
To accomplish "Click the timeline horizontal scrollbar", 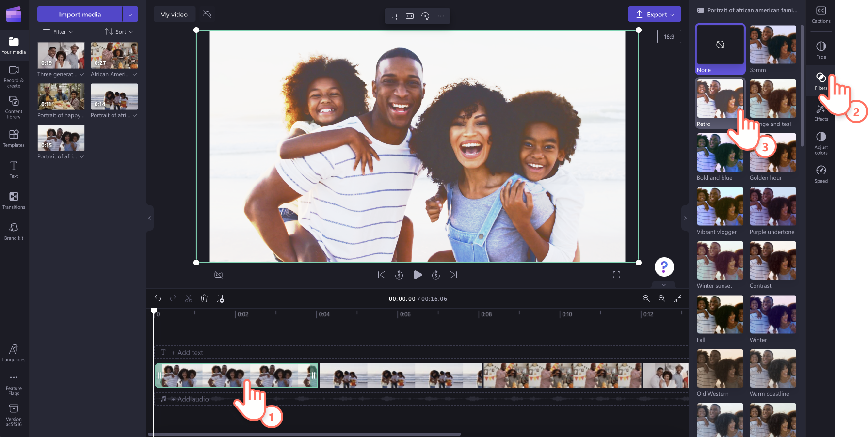I will coord(305,434).
